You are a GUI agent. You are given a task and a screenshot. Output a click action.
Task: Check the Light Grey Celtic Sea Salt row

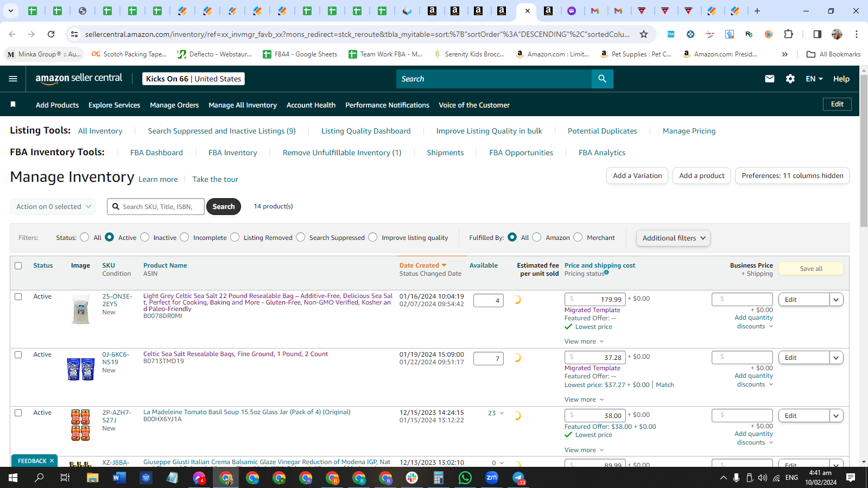(x=18, y=297)
